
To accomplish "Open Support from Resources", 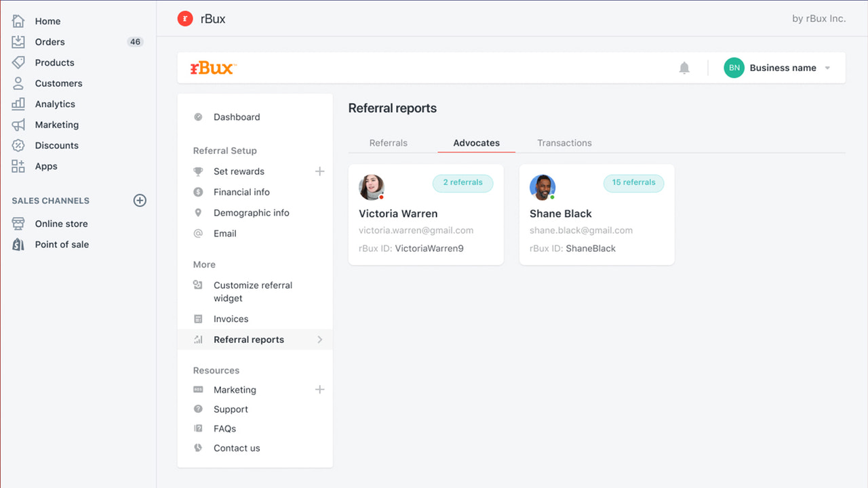I will [x=231, y=409].
